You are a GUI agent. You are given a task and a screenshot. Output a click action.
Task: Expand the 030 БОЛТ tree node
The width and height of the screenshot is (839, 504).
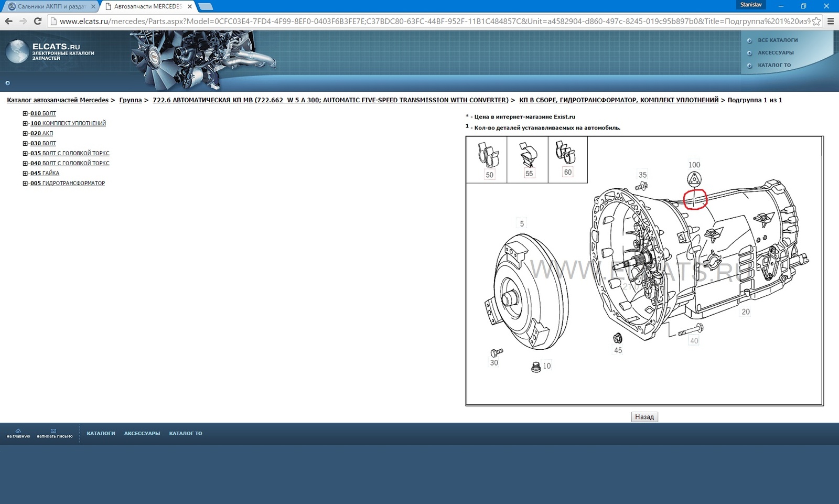[x=25, y=143]
